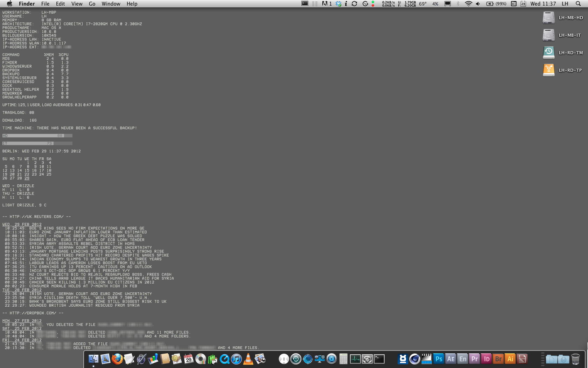Open System Preferences gear icon
Viewport: 588px width, 368px height.
point(367,359)
